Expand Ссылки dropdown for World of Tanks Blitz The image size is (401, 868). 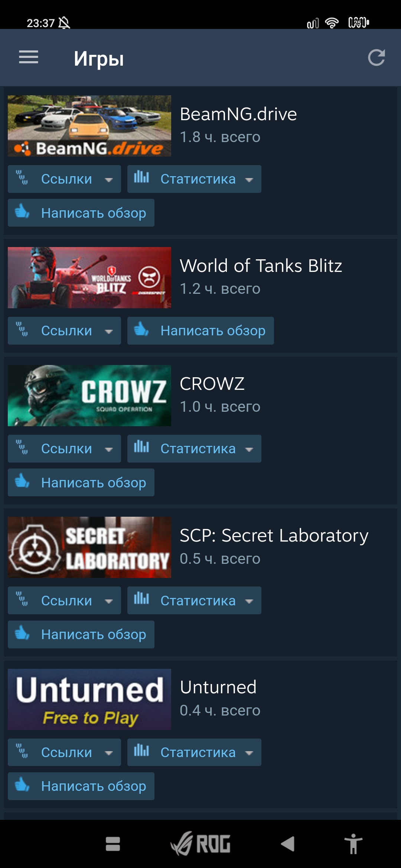pos(64,331)
